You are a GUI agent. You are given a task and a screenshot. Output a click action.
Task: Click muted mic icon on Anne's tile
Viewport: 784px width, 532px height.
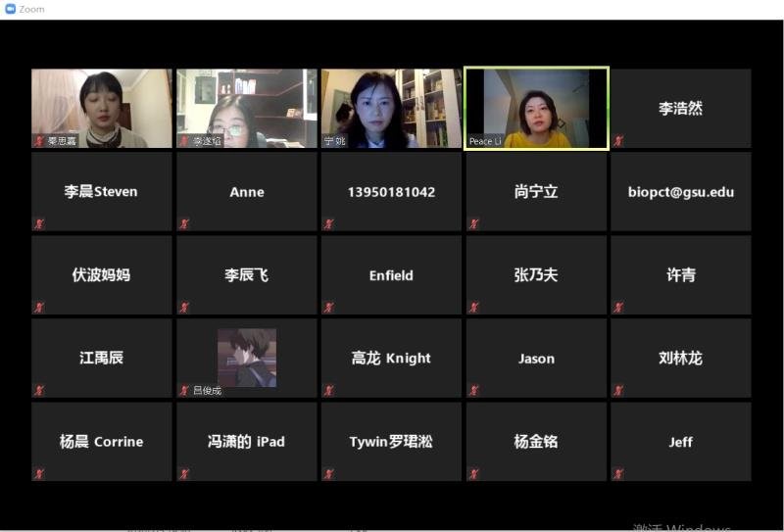point(183,224)
